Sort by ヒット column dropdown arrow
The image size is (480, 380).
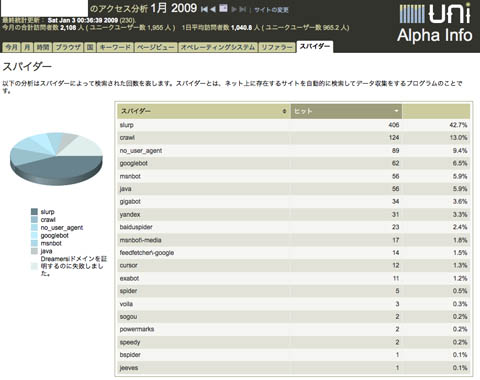click(x=396, y=111)
